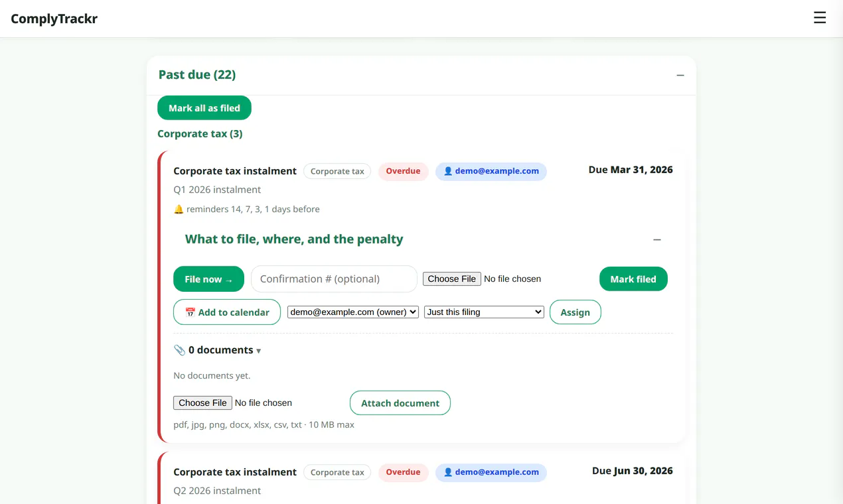
Task: Click Corporate tax tag on Q2 filing
Action: (337, 472)
